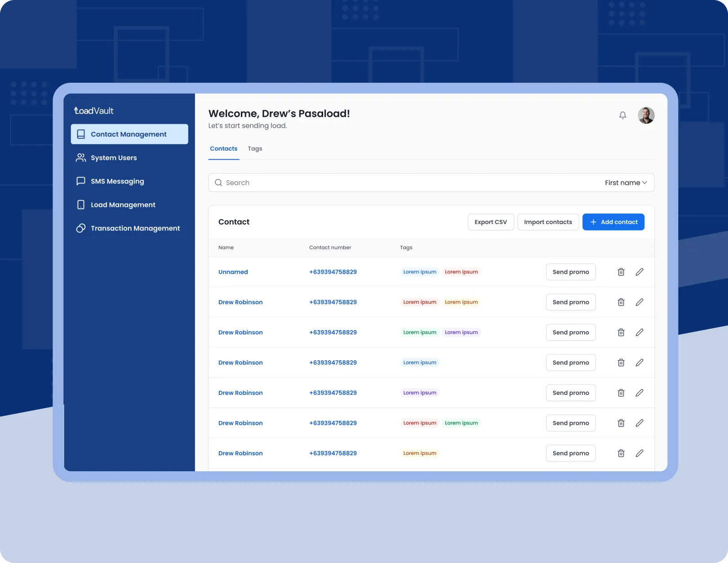Expand the First name filter dropdown
The height and width of the screenshot is (563, 728).
click(626, 183)
